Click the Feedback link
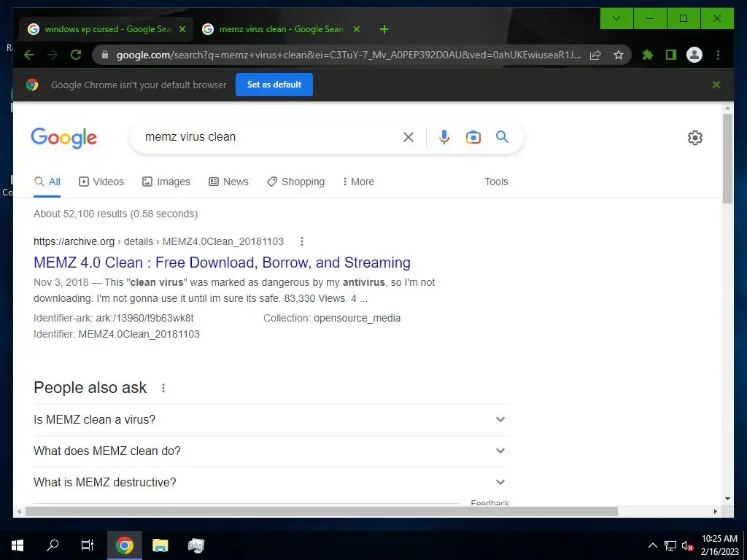This screenshot has height=560, width=747. 489,503
